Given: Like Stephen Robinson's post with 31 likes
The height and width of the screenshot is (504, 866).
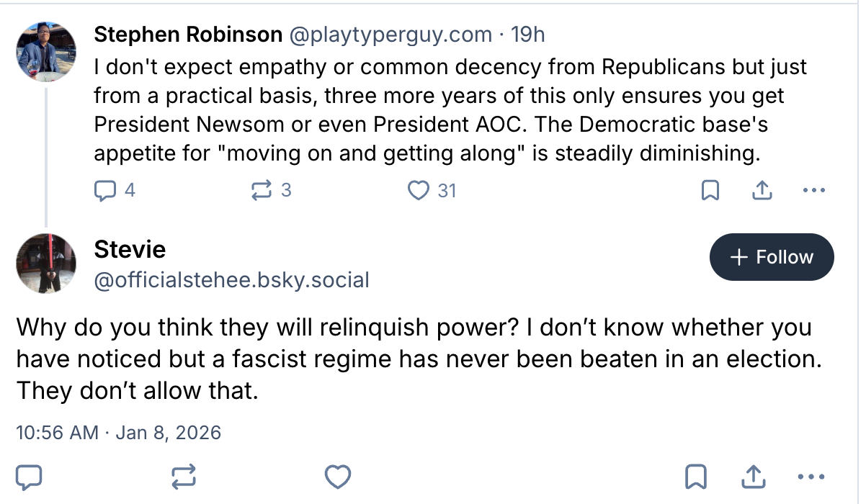Looking at the screenshot, I should tap(418, 190).
